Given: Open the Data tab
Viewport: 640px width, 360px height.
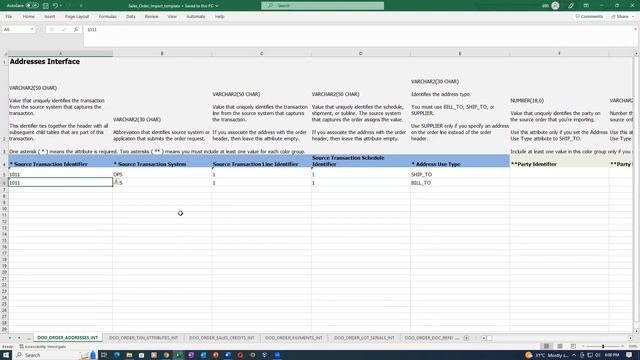Looking at the screenshot, I should click(131, 17).
